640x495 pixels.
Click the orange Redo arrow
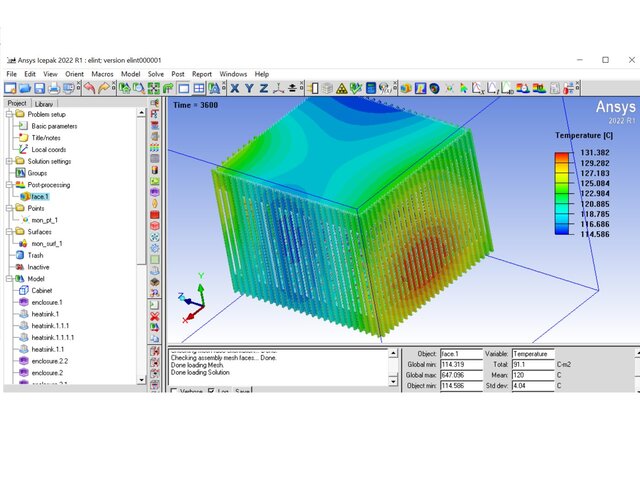point(104,88)
